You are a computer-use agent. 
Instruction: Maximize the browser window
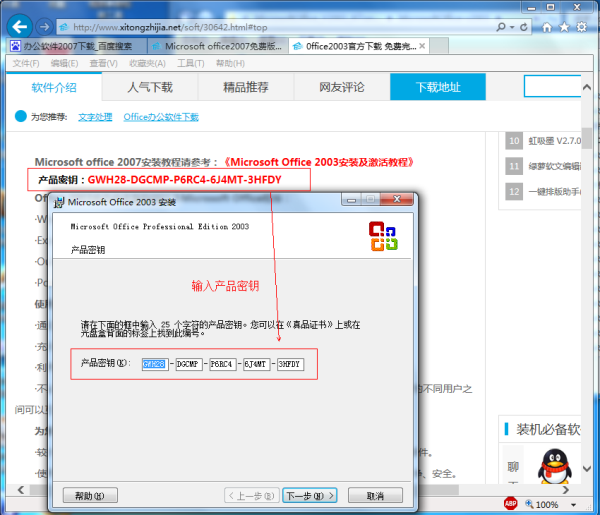tap(550, 7)
